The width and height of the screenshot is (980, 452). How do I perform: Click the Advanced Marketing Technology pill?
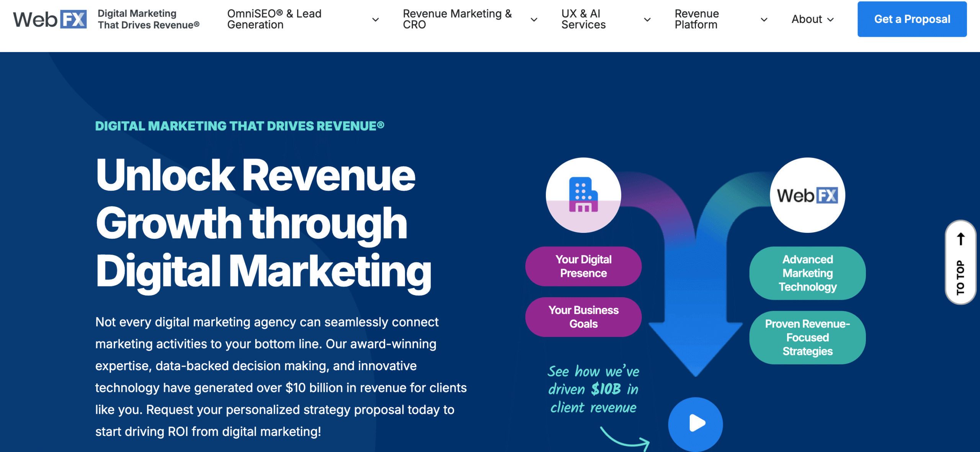[x=807, y=273]
